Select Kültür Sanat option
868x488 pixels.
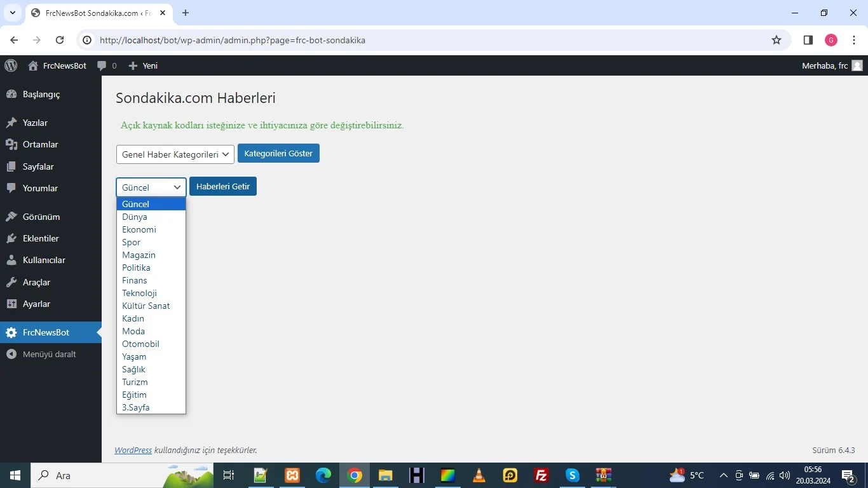[x=151, y=306]
